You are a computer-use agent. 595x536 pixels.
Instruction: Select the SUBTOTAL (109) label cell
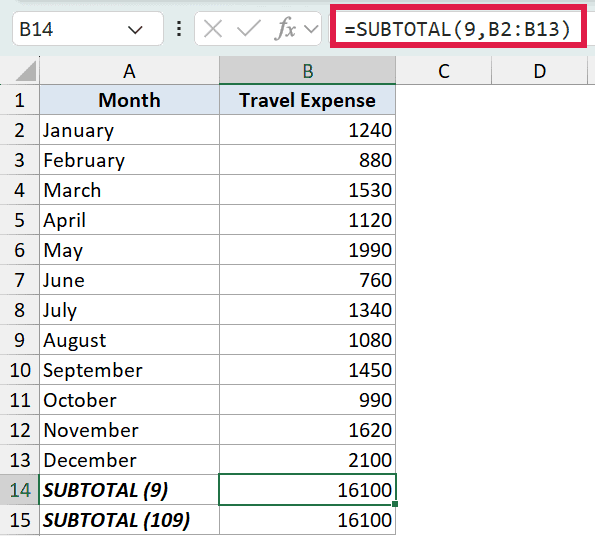(x=129, y=520)
